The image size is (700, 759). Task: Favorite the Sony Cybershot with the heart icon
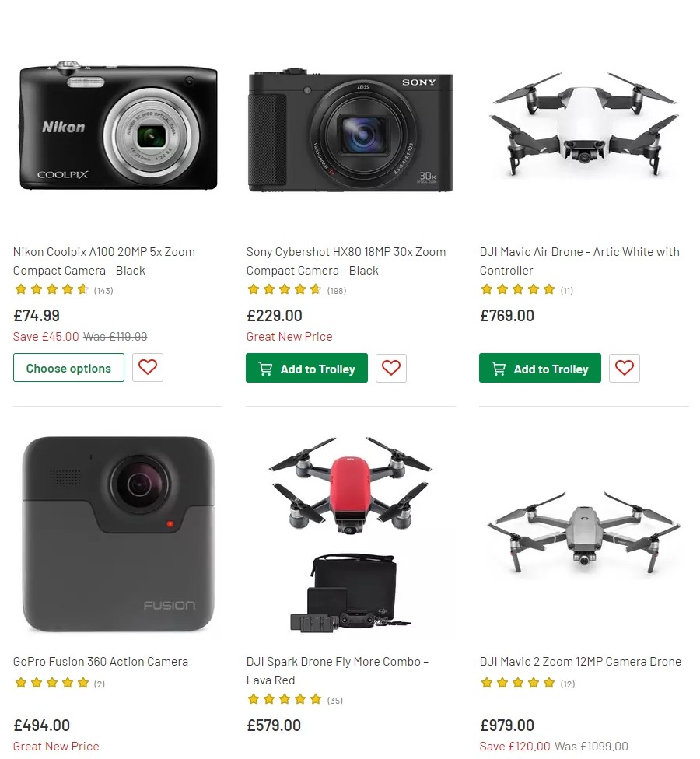[x=391, y=368]
